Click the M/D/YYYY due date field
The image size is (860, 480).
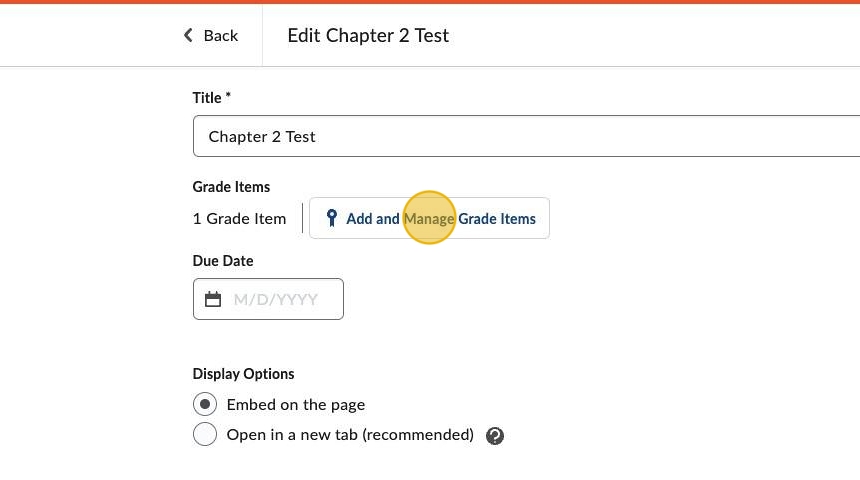(280, 299)
